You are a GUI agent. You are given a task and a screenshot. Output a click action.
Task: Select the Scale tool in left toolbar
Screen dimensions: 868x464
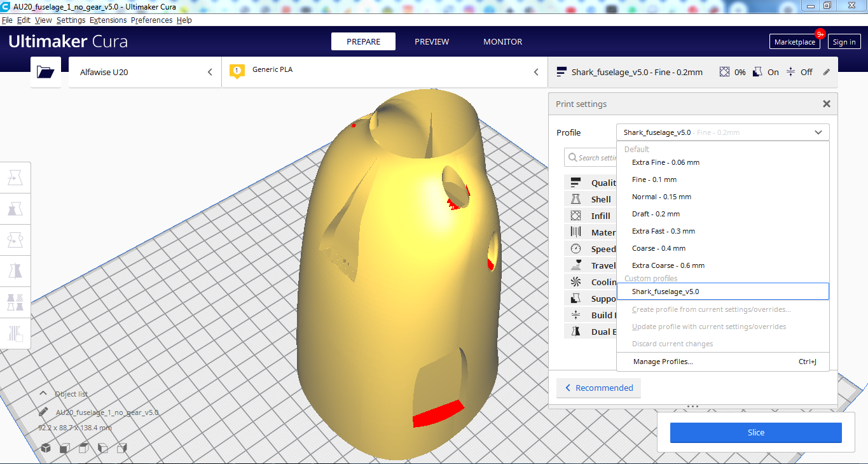point(15,209)
